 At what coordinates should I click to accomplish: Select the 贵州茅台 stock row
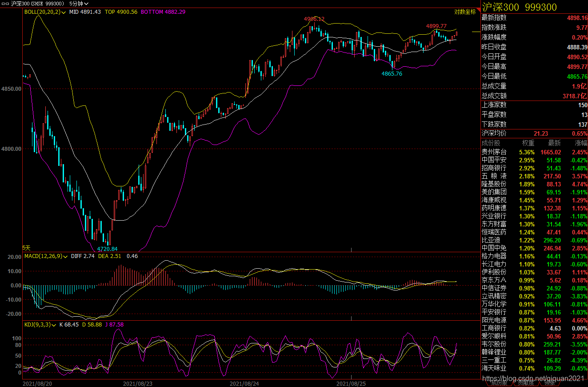click(x=535, y=152)
